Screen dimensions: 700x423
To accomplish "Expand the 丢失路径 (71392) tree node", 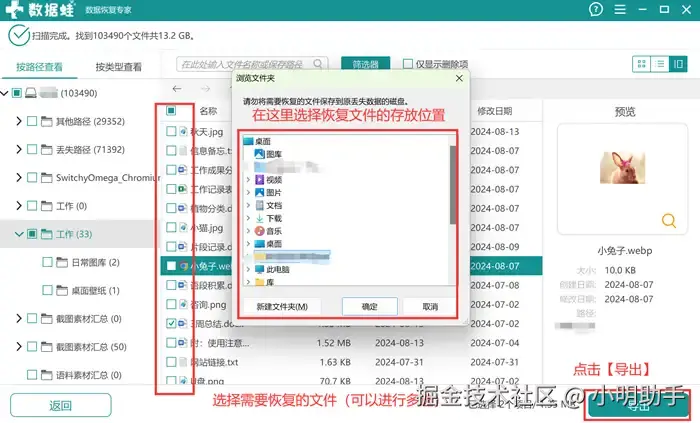I will 18,149.
